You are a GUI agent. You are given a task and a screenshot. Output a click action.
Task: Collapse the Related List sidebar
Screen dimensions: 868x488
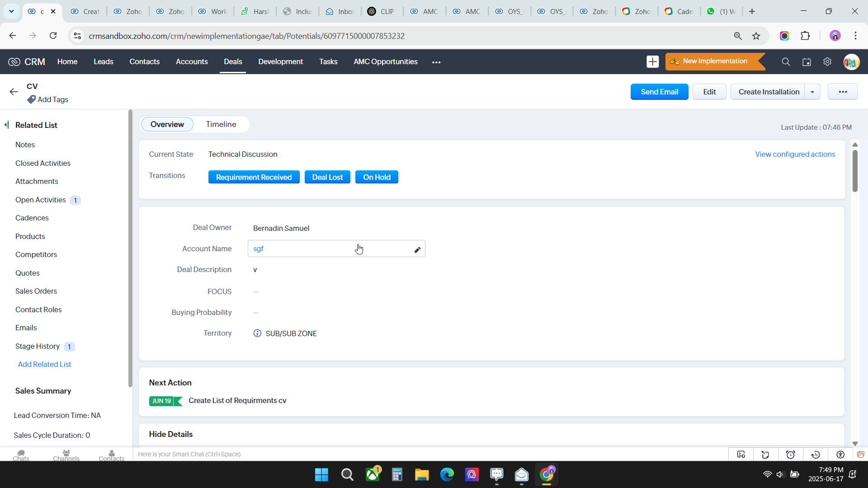[6, 125]
